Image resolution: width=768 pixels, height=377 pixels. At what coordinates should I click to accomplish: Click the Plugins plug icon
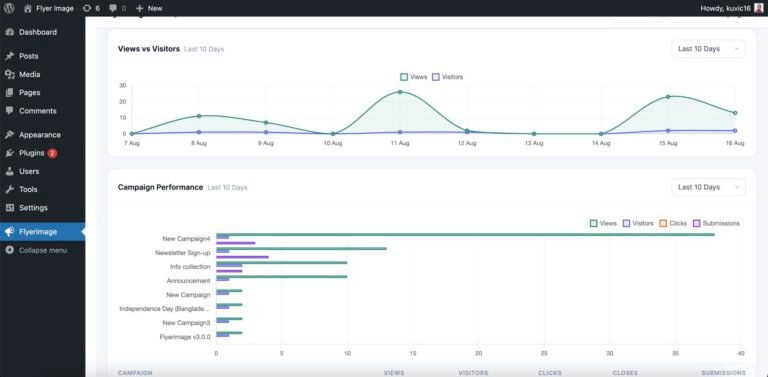(x=9, y=153)
